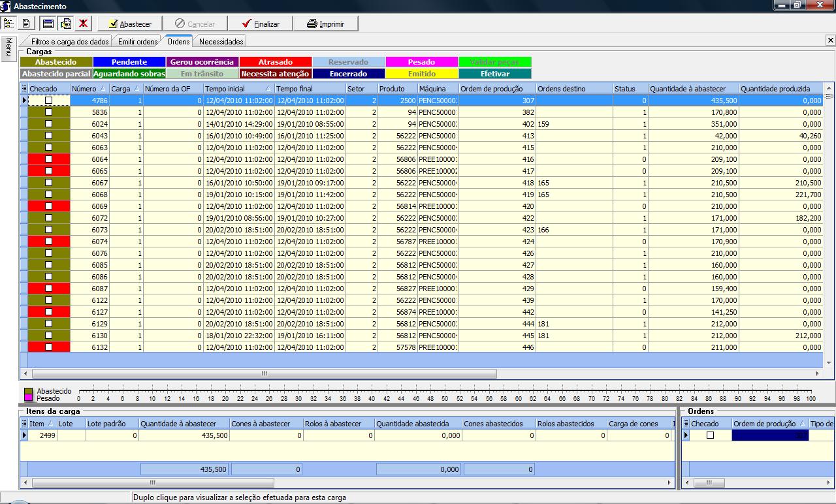This screenshot has height=504, width=836.
Task: Click the document page toolbar icon
Action: 26,24
